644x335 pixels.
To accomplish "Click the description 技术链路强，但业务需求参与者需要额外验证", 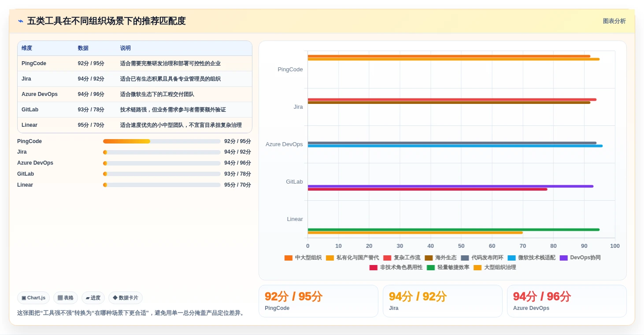I will [x=173, y=110].
